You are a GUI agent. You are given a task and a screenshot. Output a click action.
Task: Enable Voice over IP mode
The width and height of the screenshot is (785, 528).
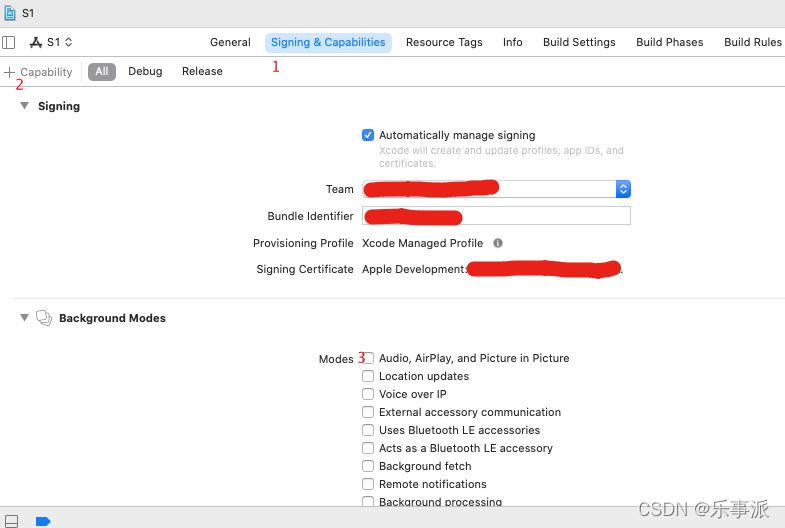(x=368, y=394)
